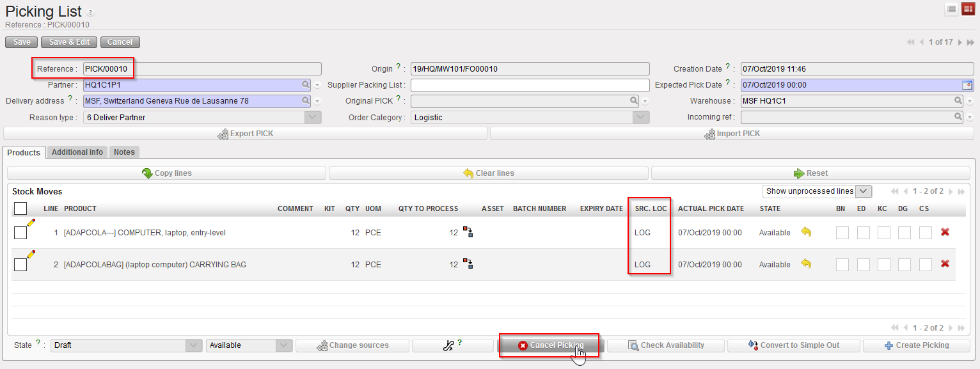The image size is (980, 369).
Task: Toggle DG checkbox on line 2
Action: pyautogui.click(x=904, y=265)
